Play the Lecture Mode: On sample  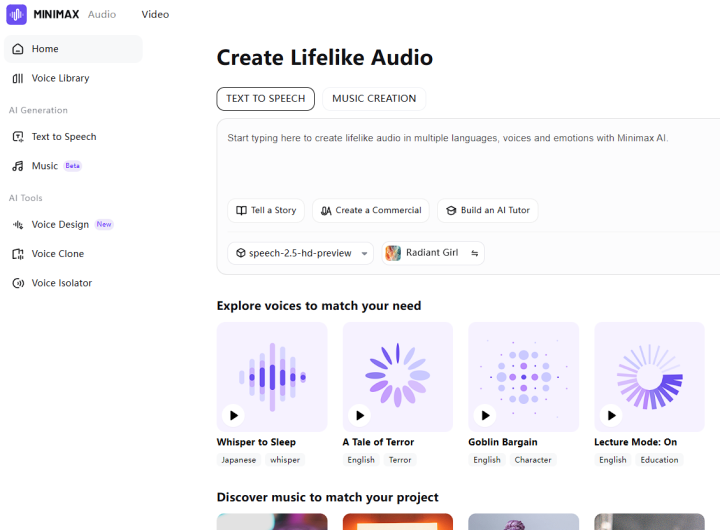[611, 415]
